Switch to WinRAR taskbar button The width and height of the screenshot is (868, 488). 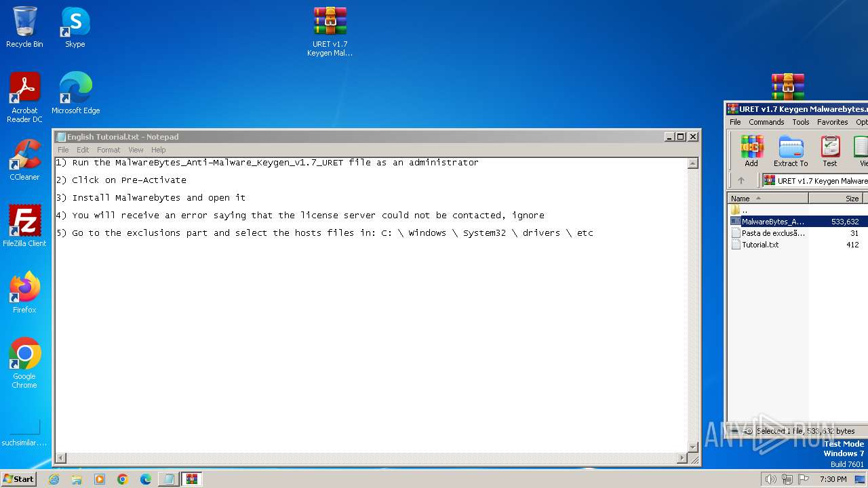pyautogui.click(x=192, y=479)
